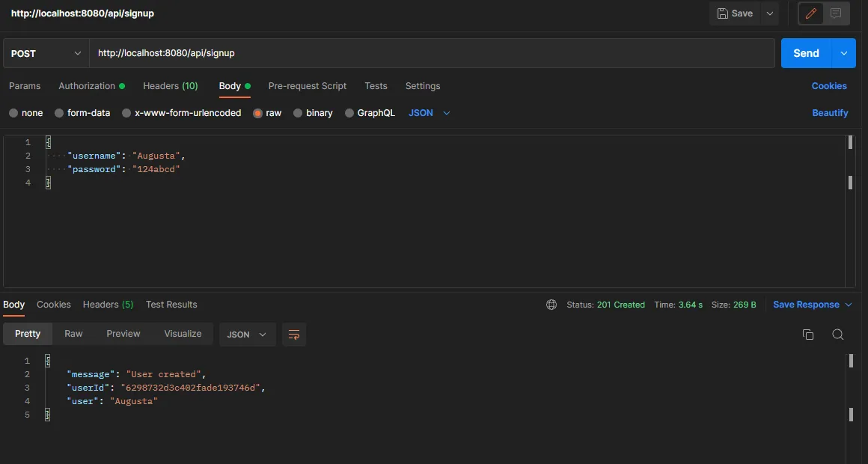Screen dimensions: 868x464
Task: Expand the Send button arrow dropdown
Action: click(845, 53)
